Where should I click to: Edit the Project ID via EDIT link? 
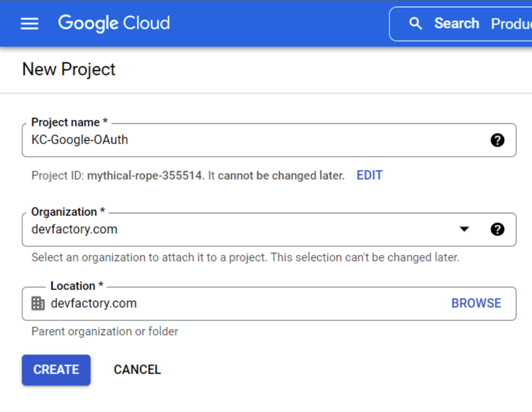pos(369,176)
